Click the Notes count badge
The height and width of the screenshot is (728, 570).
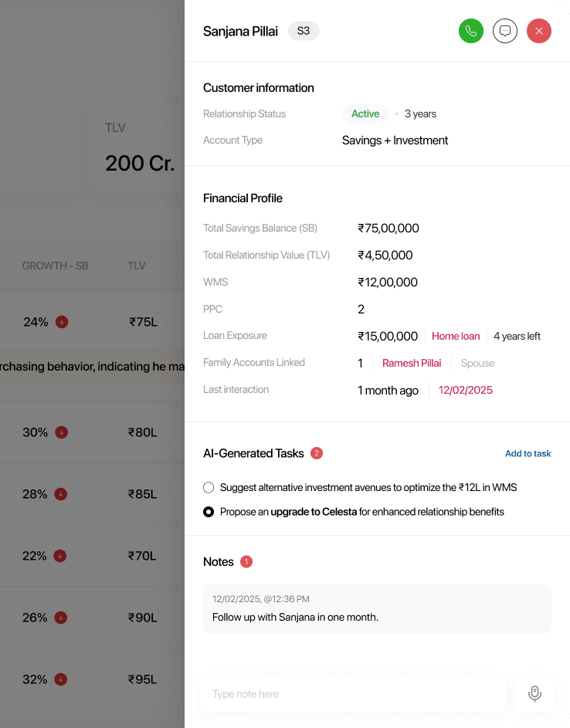246,562
